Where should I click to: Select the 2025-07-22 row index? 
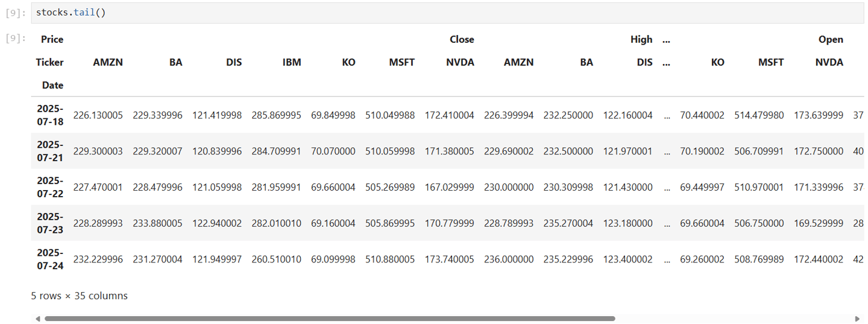49,187
